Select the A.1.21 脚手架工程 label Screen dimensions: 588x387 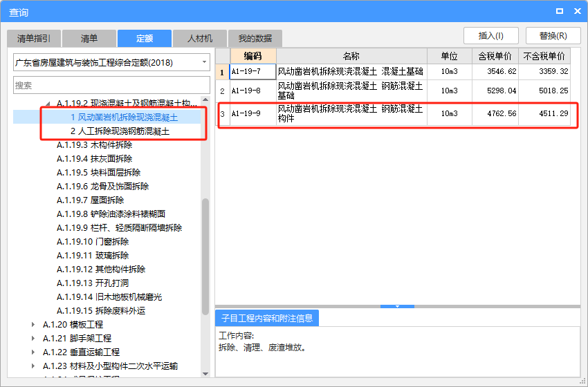(77, 339)
